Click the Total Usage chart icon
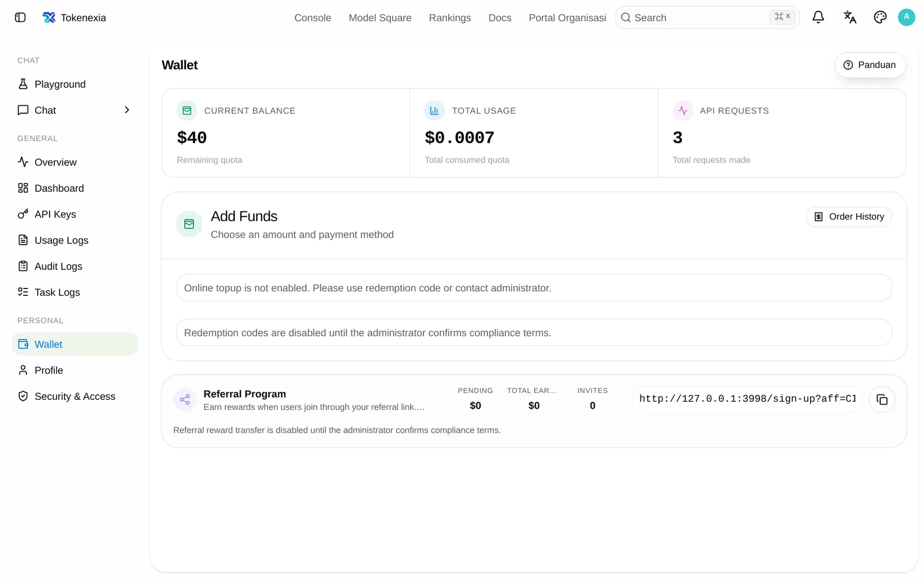This screenshot has width=924, height=578. pyautogui.click(x=434, y=110)
